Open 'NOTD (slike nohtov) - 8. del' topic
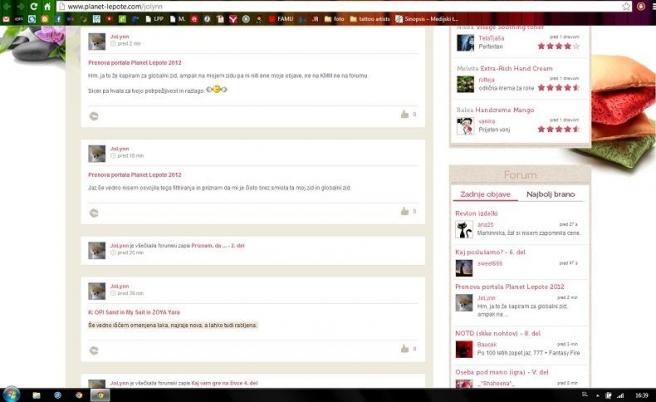The height and width of the screenshot is (402, 656). pyautogui.click(x=498, y=333)
